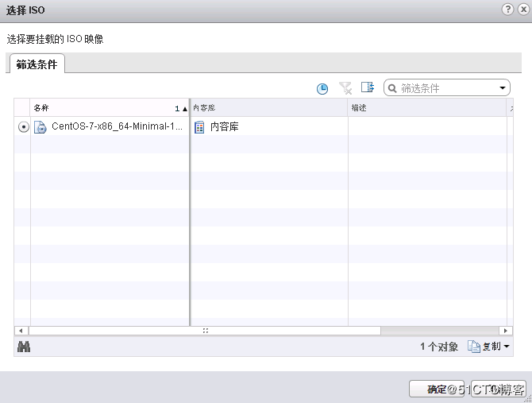Sort by the 名称 column header

103,107
